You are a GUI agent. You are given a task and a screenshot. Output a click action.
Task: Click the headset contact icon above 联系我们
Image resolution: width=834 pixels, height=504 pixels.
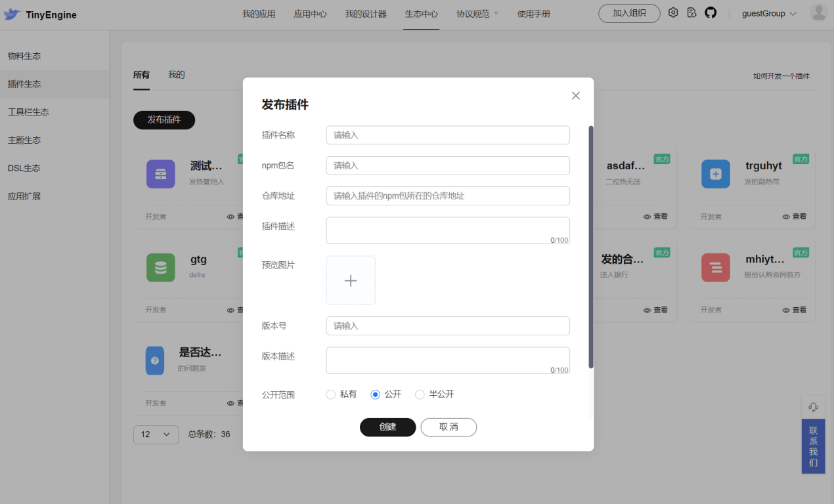(x=813, y=407)
